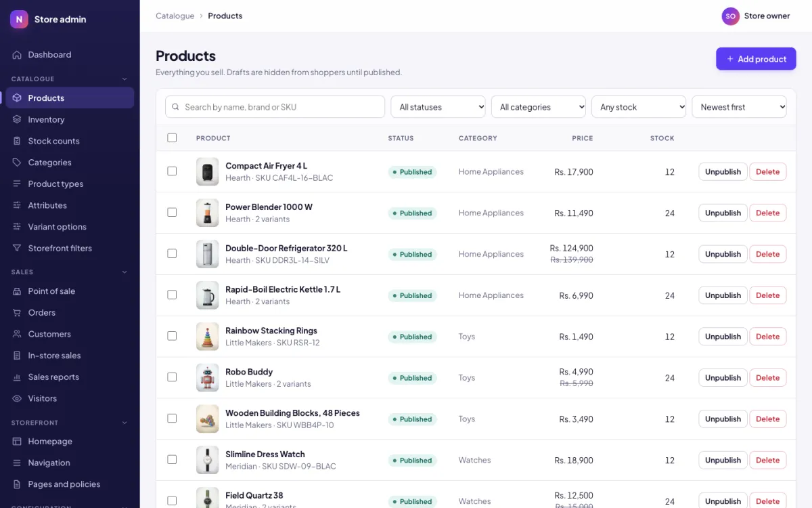Click the In-store sales receipt icon
The image size is (812, 508).
(17, 356)
